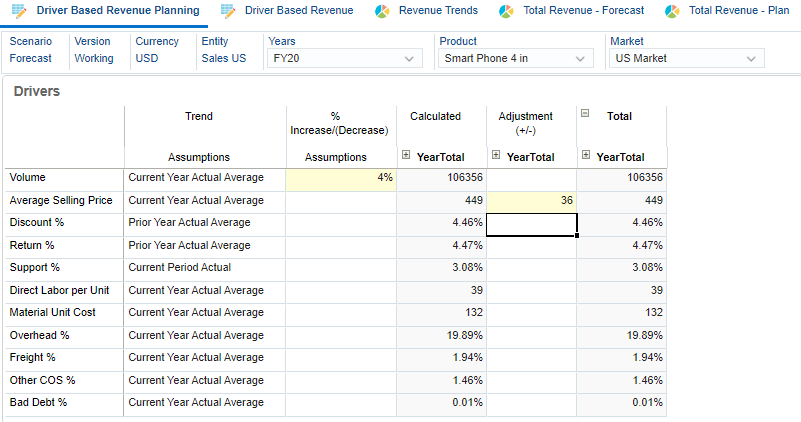801x422 pixels.
Task: Expand YearTotal under Total column
Action: [x=585, y=154]
